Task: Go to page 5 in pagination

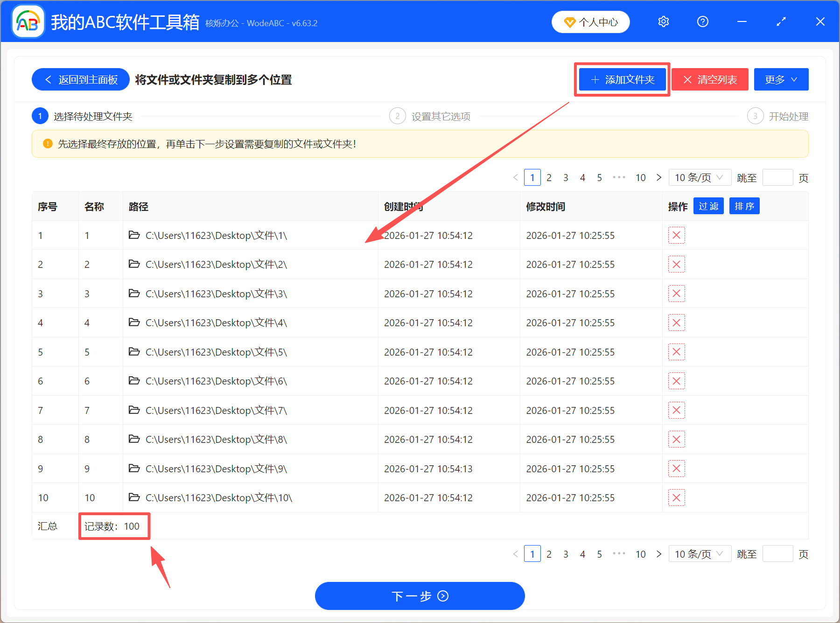Action: click(599, 177)
